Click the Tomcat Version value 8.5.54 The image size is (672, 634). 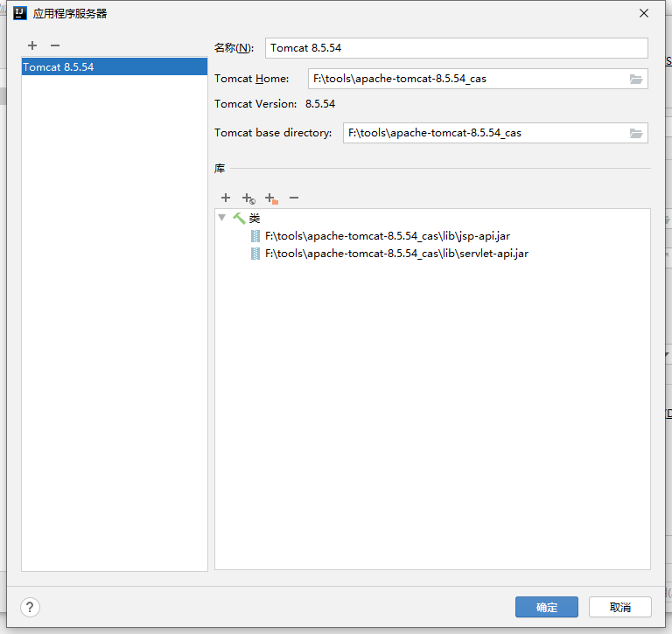point(320,104)
